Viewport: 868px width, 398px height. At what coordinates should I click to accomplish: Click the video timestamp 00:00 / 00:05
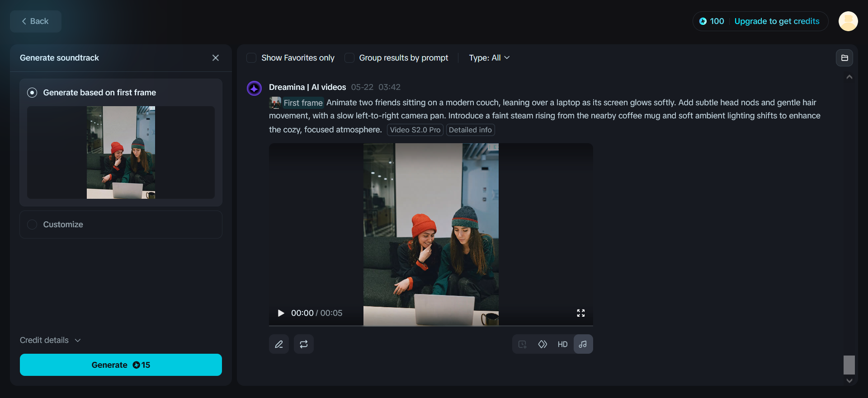coord(316,313)
